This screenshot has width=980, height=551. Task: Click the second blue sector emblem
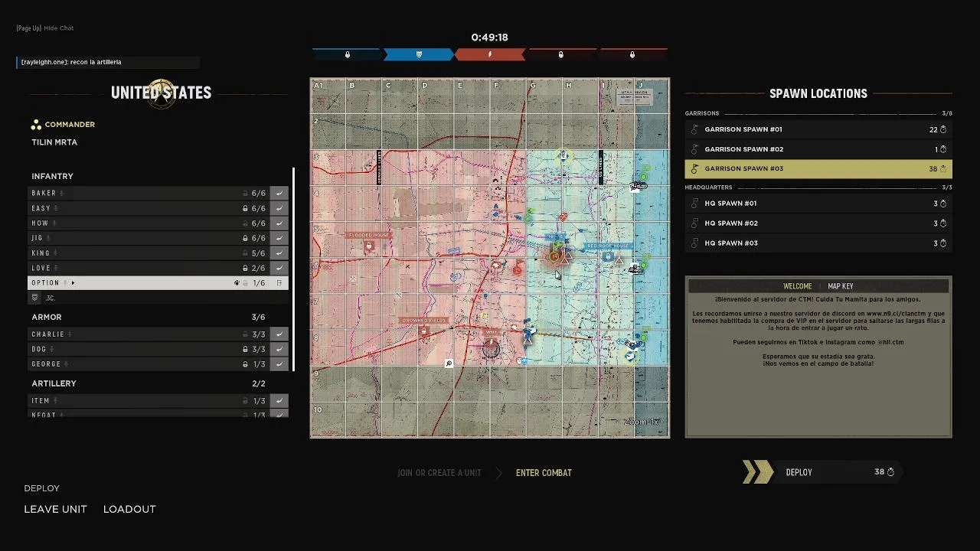419,54
